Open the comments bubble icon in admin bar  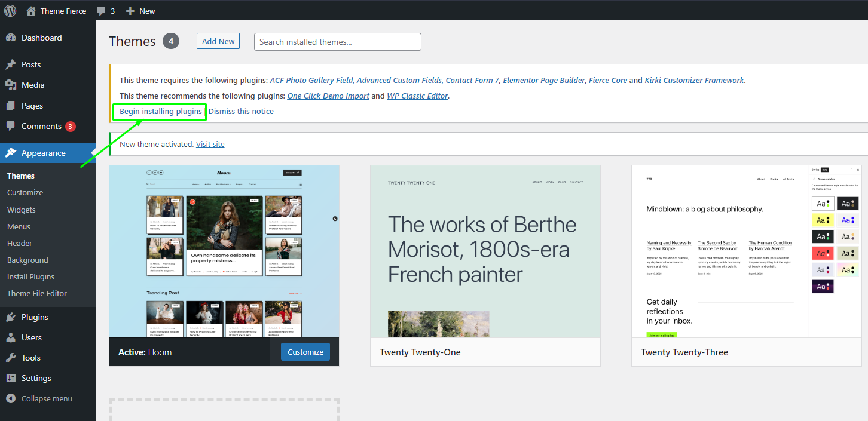coord(101,11)
